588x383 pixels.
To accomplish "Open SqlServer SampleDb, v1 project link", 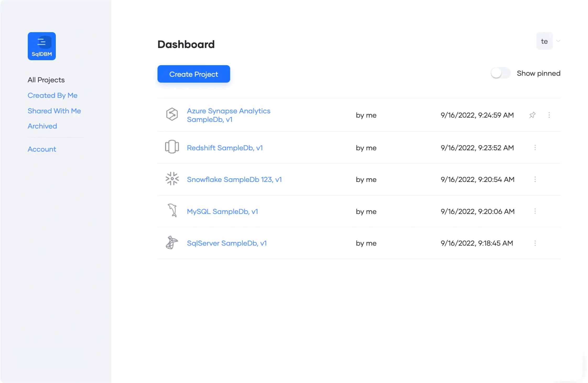I will tap(227, 243).
